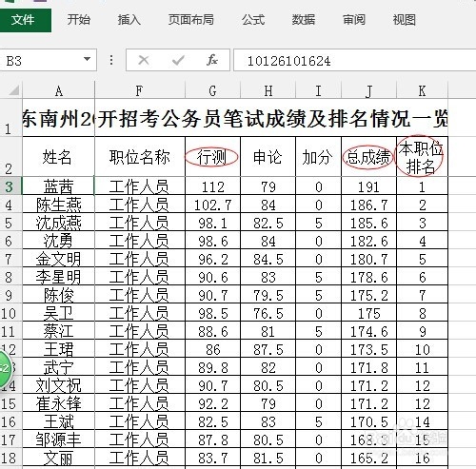
Task: Click 行测 score 112
Action: 212,186
